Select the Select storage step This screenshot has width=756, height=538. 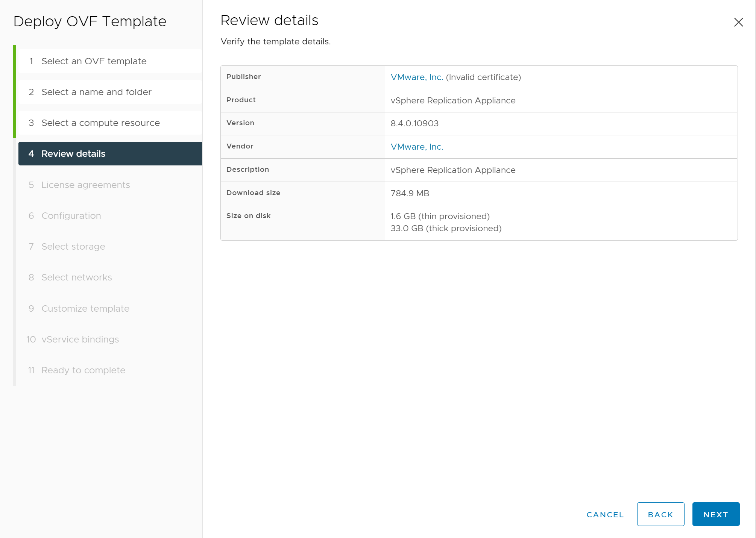73,246
